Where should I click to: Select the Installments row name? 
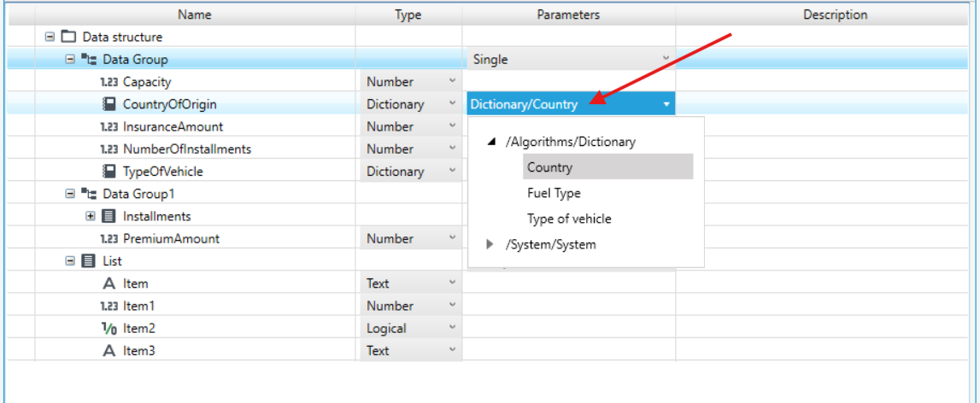pos(157,216)
